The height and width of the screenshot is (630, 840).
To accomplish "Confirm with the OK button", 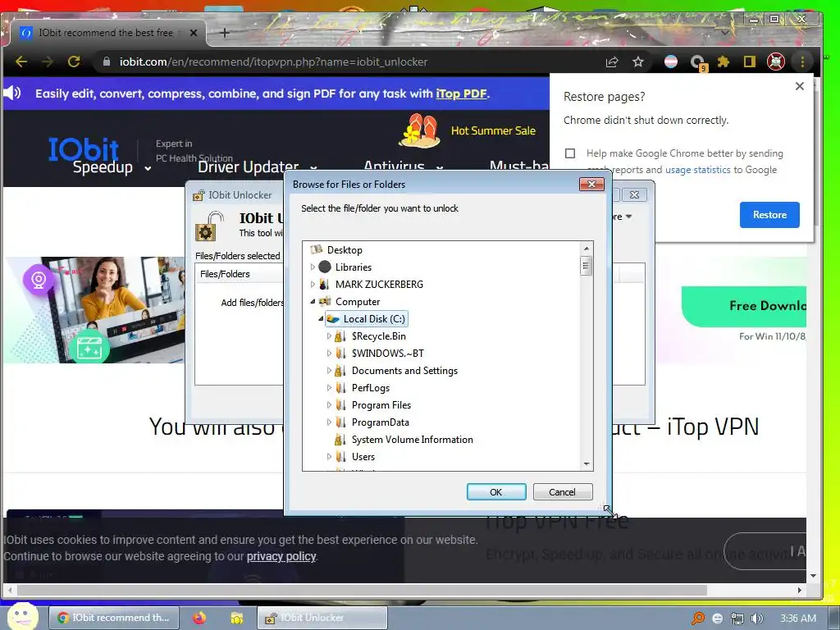I will pos(496,492).
